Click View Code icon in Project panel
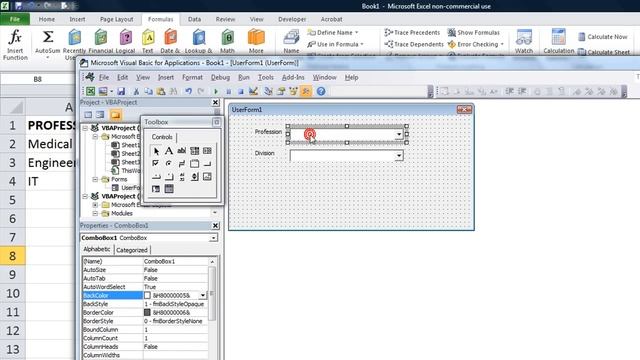 [x=88, y=115]
